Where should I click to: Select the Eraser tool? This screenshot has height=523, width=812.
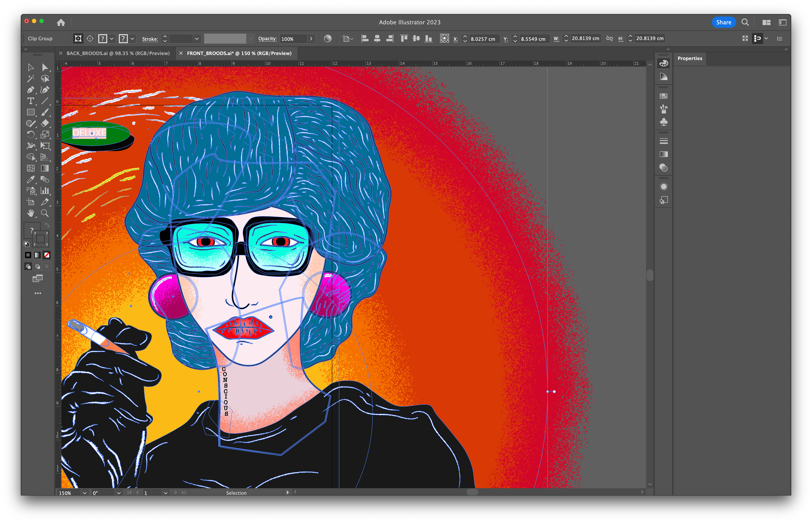[45, 123]
